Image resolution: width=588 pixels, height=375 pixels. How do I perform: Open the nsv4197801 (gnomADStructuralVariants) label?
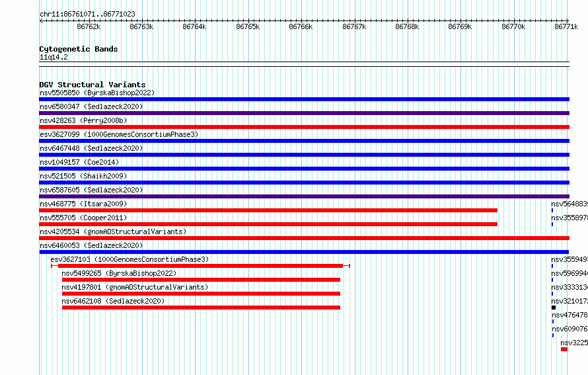point(135,287)
